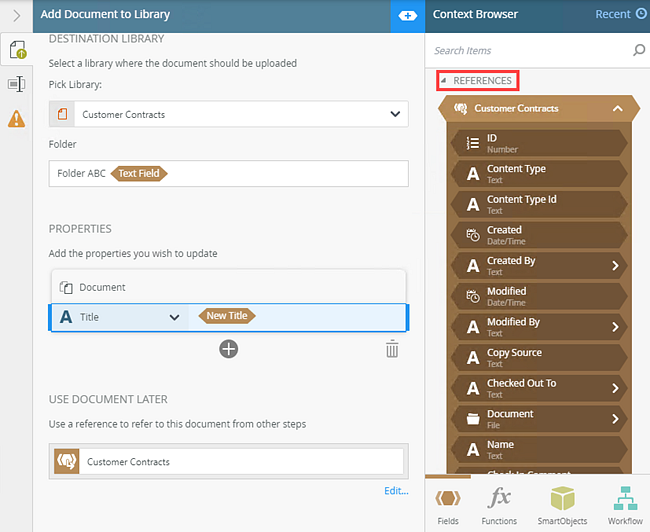Click the Edit... link
The image size is (650, 532).
396,490
